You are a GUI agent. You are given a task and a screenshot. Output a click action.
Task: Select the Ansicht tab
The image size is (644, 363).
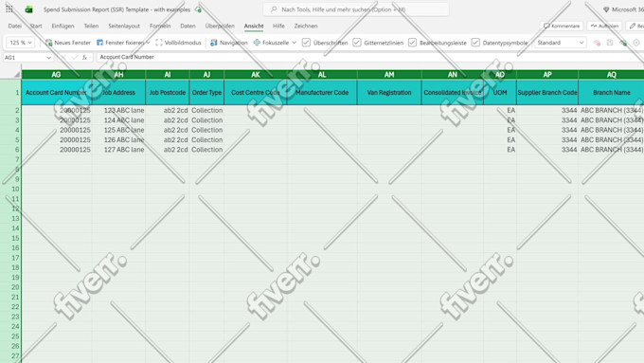pyautogui.click(x=254, y=26)
